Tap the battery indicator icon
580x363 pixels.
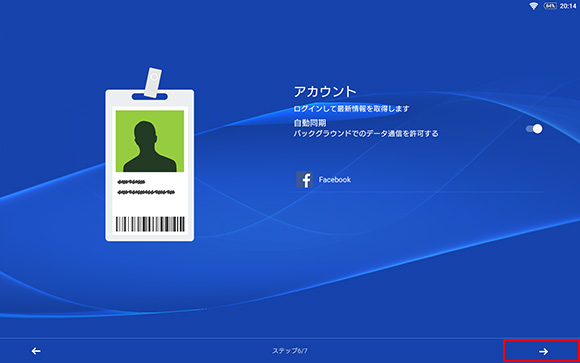[x=550, y=6]
